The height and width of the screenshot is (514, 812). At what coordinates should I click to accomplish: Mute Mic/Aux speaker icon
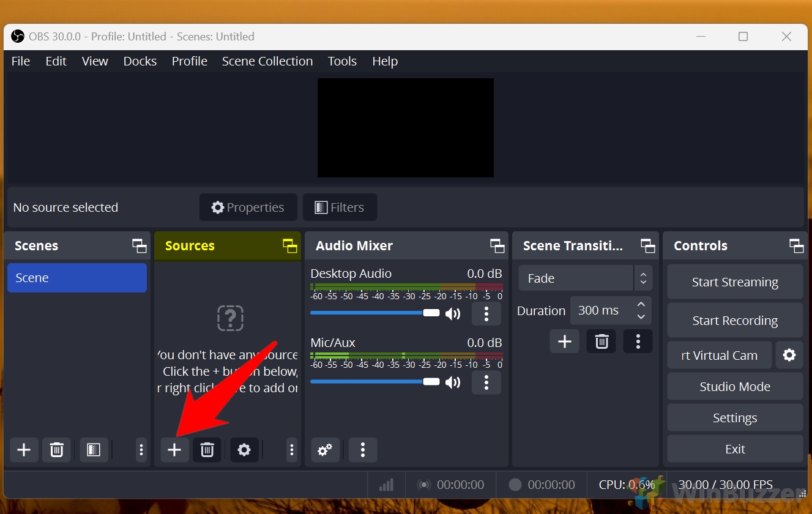point(453,382)
